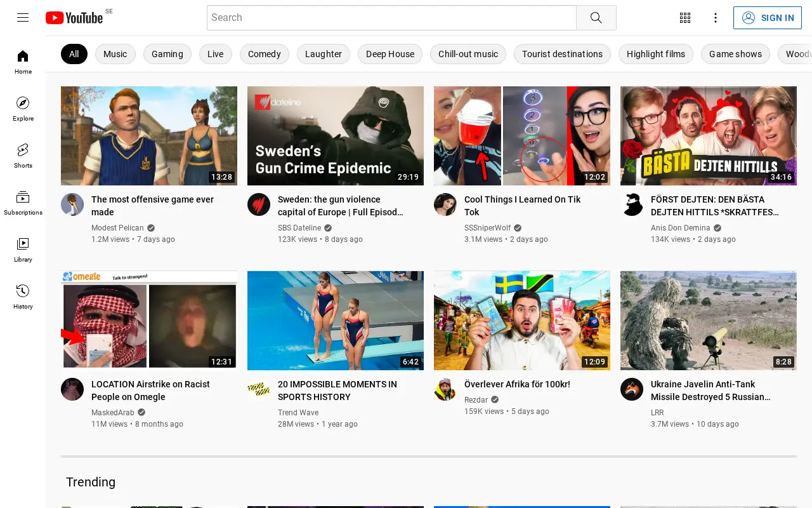812x508 pixels.
Task: Open title '20 IMPOSSIBLE MOMENTS IN SPORTS HISTORY'
Action: pyautogui.click(x=337, y=391)
